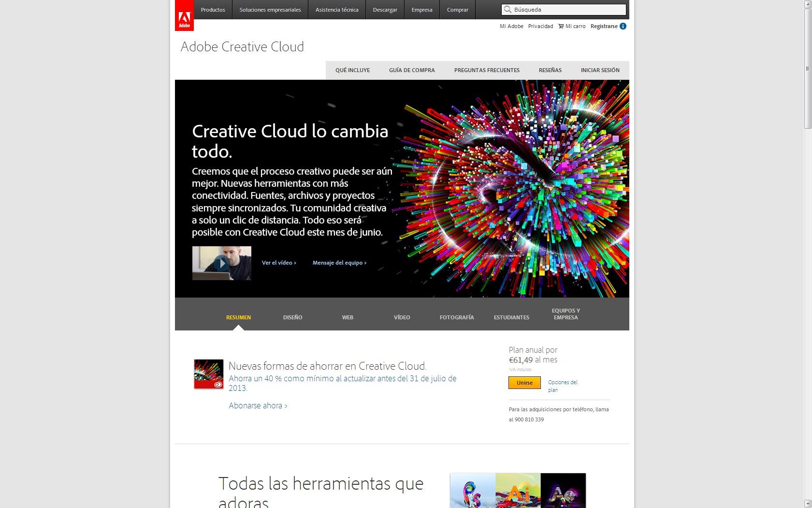Click the Creative Cloud offer box image

(209, 374)
